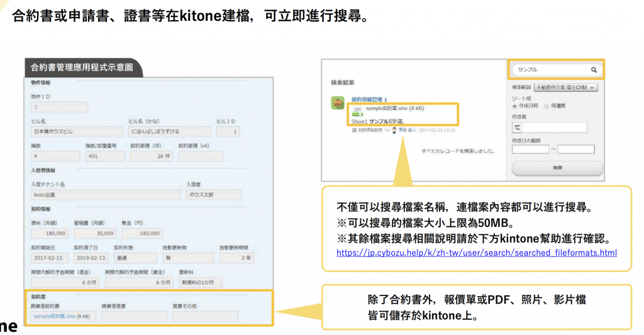Click the サンプル search input box

click(557, 70)
